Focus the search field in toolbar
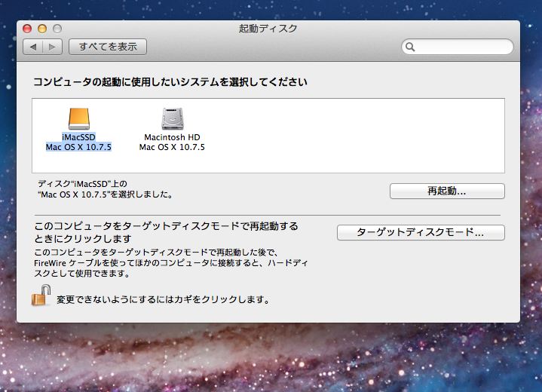Image resolution: width=542 pixels, height=392 pixels. point(458,47)
